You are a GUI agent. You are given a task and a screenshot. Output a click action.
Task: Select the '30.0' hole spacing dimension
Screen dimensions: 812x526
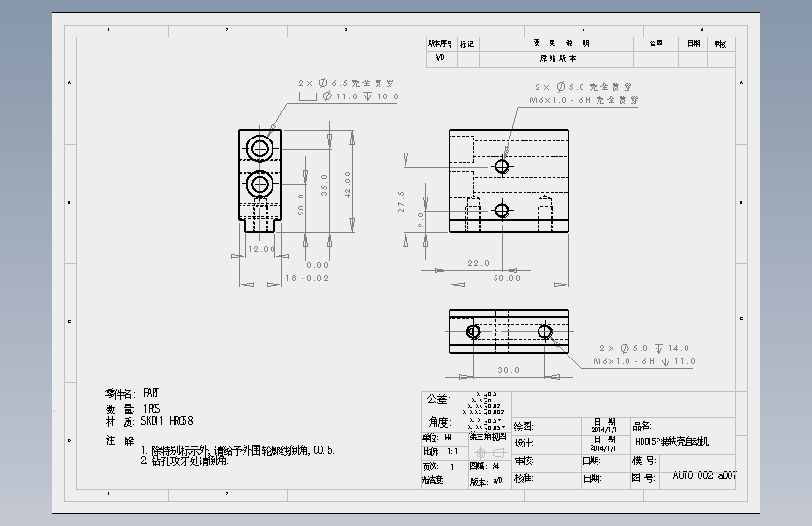pyautogui.click(x=509, y=370)
